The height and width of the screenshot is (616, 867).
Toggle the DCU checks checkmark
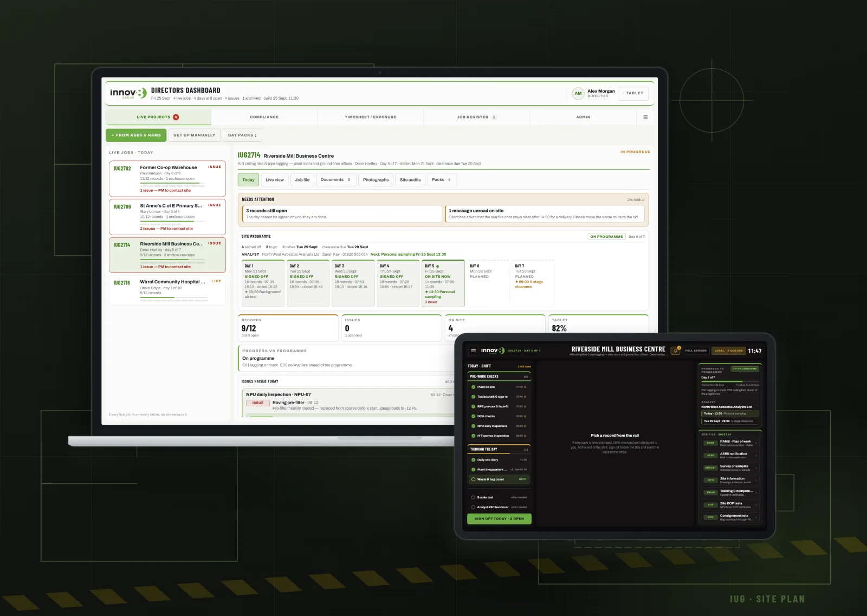(473, 416)
